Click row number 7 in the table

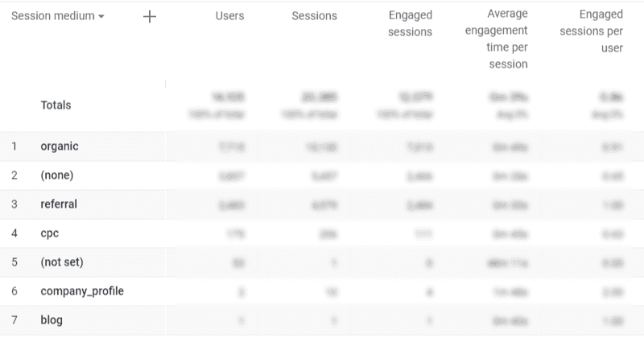[x=14, y=320]
